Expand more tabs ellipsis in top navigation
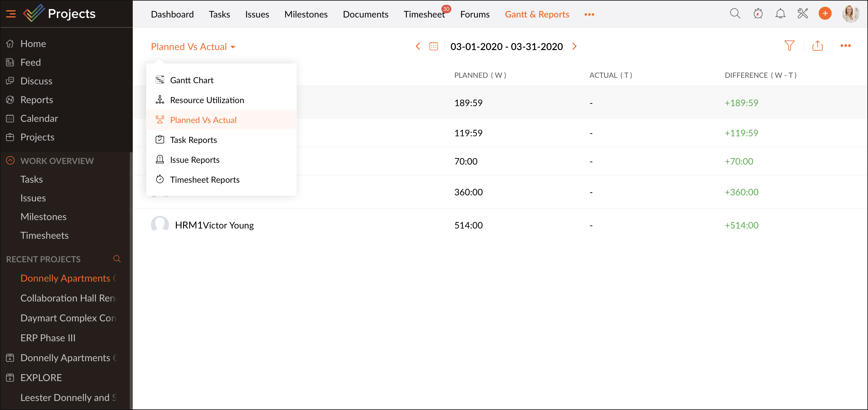Screen dimensions: 868x410 [589, 14]
